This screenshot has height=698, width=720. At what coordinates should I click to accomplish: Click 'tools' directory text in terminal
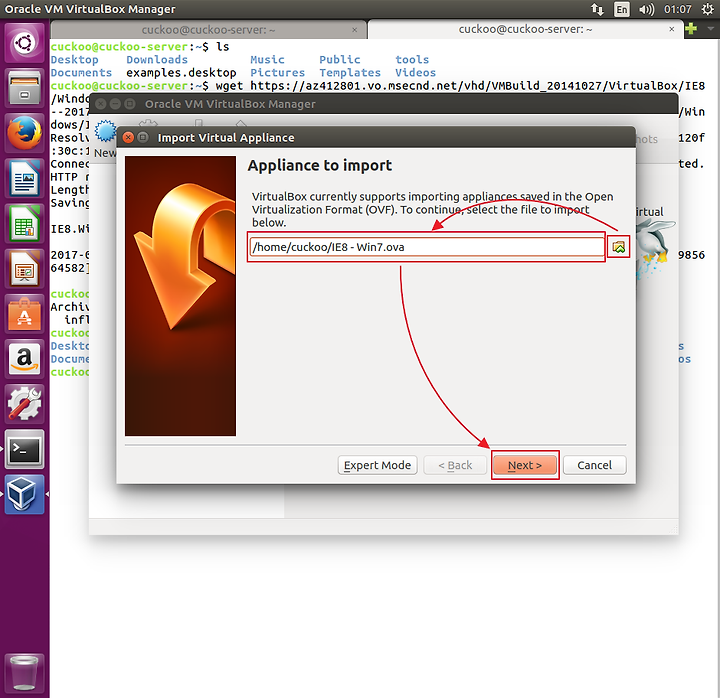[412, 60]
